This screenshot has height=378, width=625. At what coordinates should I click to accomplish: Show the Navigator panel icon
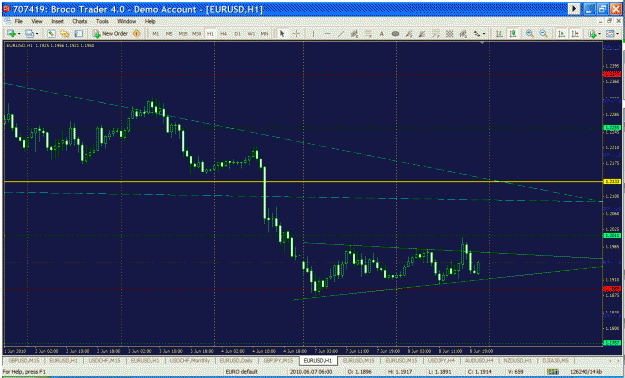(x=65, y=34)
